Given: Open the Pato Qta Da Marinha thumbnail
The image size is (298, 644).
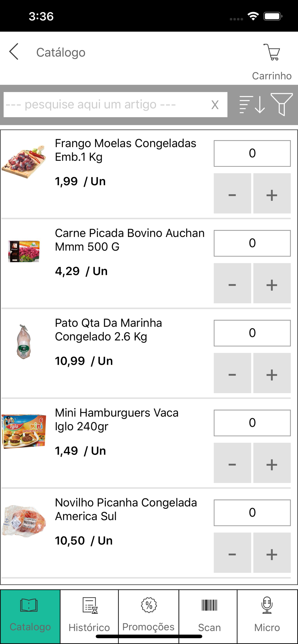Looking at the screenshot, I should click(24, 342).
